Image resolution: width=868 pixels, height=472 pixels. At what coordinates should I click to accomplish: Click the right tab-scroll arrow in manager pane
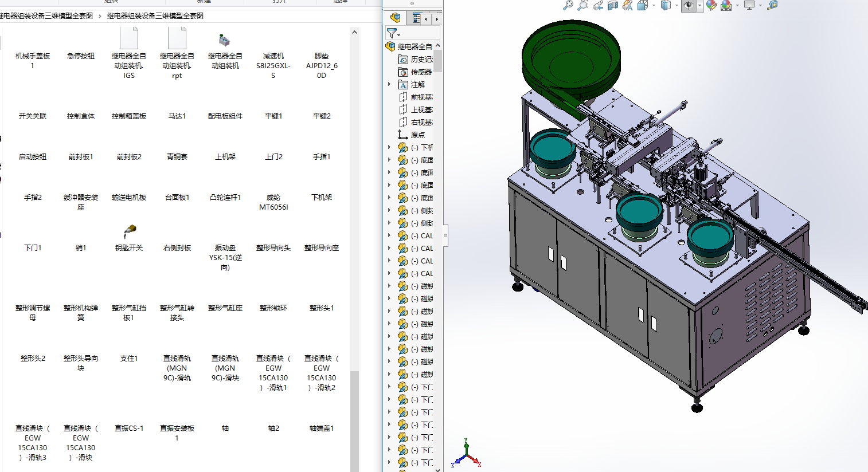(436, 19)
